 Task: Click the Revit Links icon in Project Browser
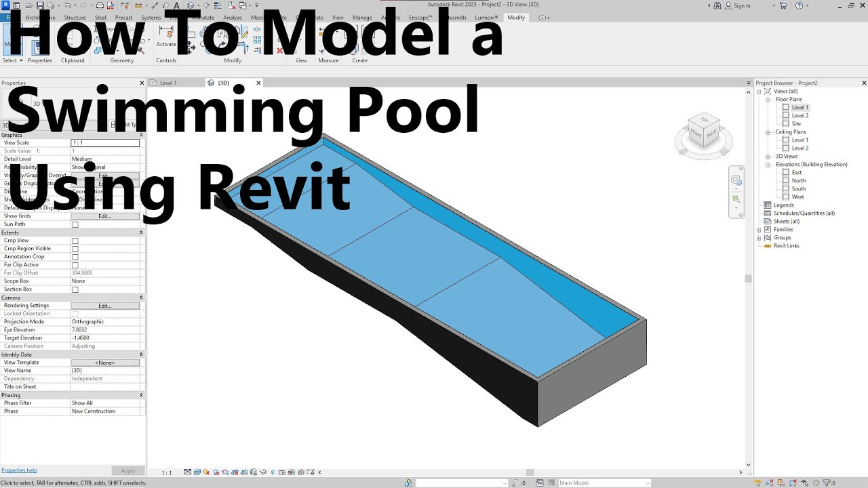tap(768, 245)
